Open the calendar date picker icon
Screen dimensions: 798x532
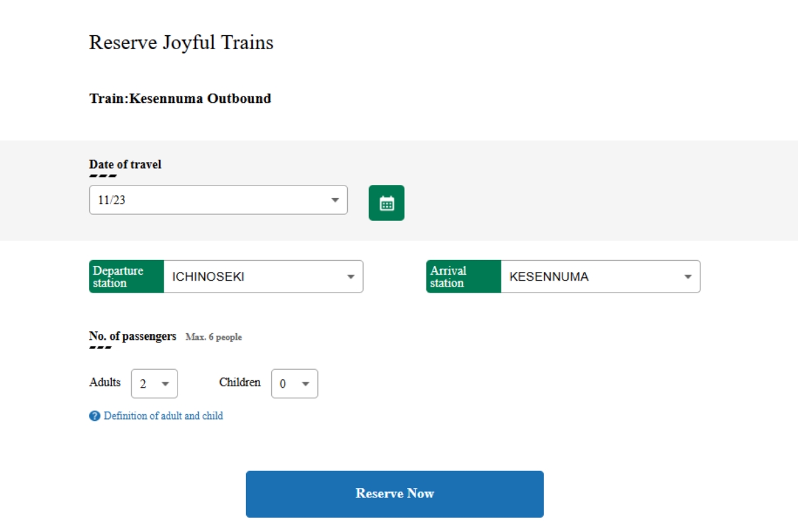(x=386, y=202)
